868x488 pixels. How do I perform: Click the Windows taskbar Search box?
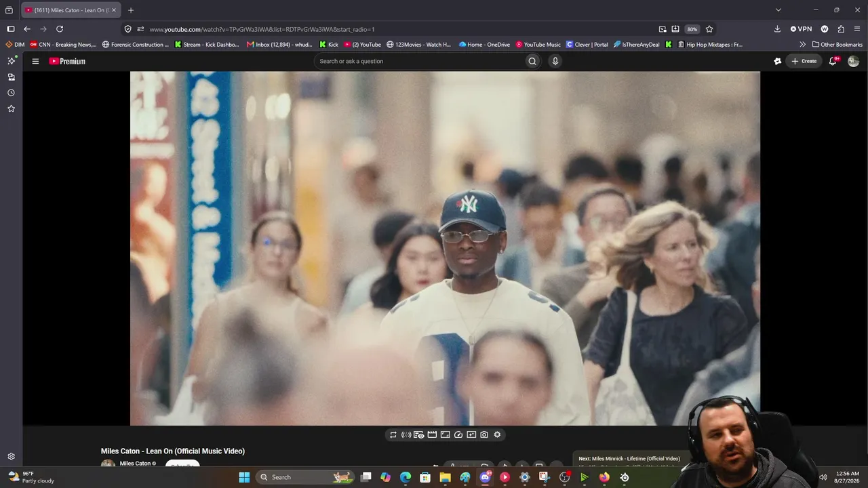click(304, 477)
